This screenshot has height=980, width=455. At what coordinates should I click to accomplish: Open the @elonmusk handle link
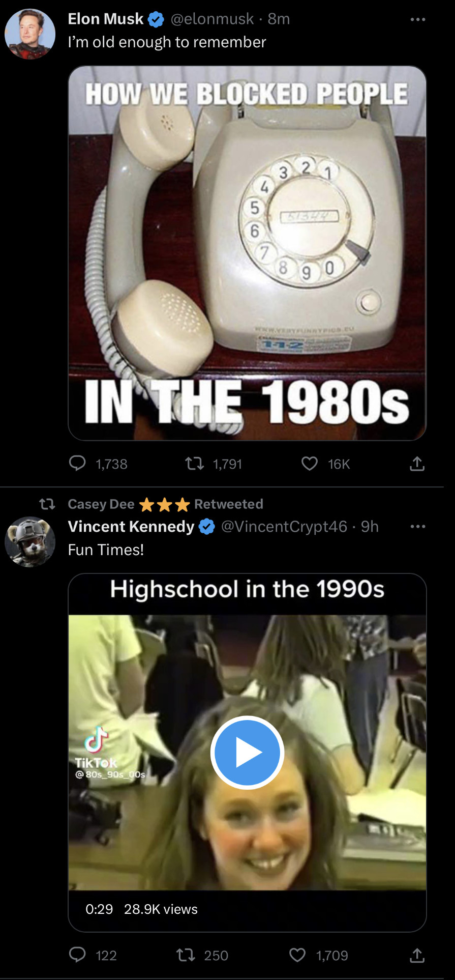click(212, 19)
